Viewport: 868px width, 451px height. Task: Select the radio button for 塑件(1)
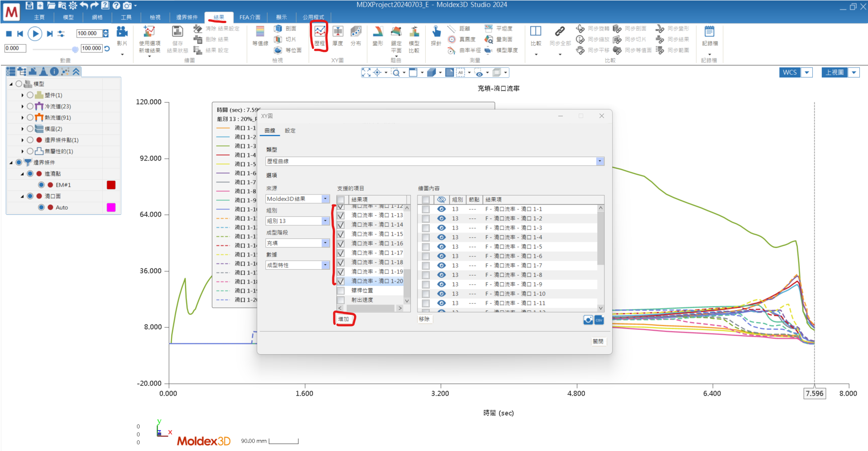point(30,95)
